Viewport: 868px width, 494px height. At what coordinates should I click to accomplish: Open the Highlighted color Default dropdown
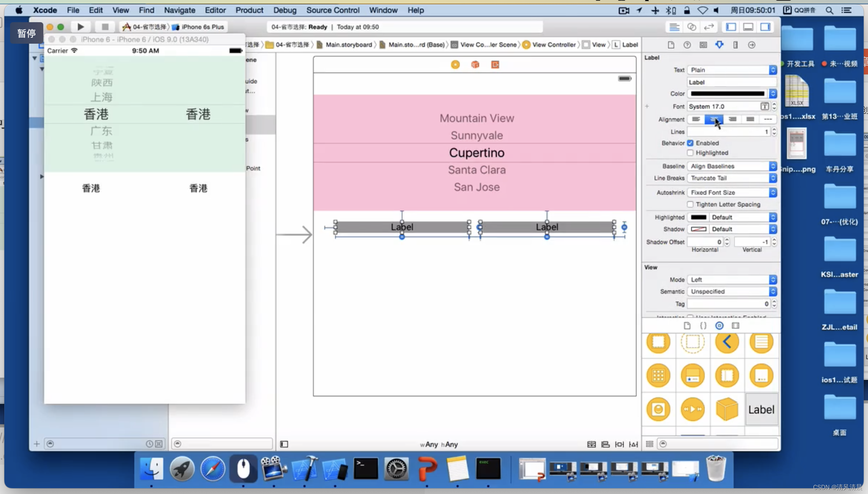tap(742, 217)
